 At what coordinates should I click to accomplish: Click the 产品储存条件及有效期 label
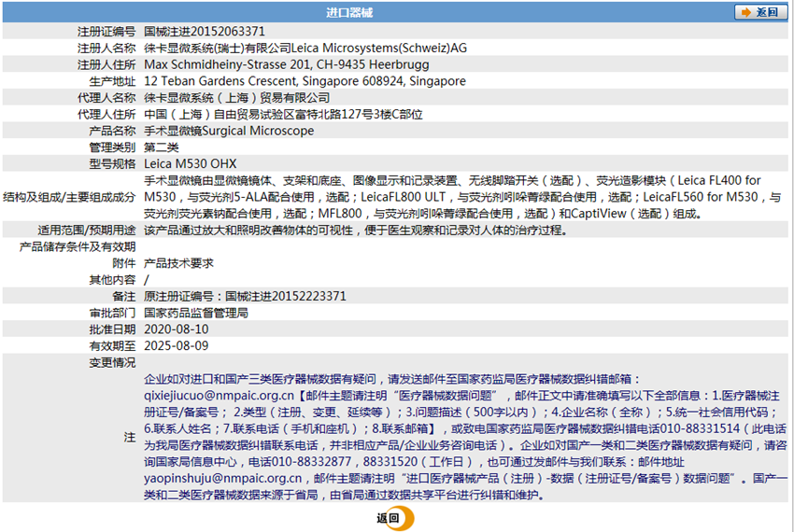(78, 246)
